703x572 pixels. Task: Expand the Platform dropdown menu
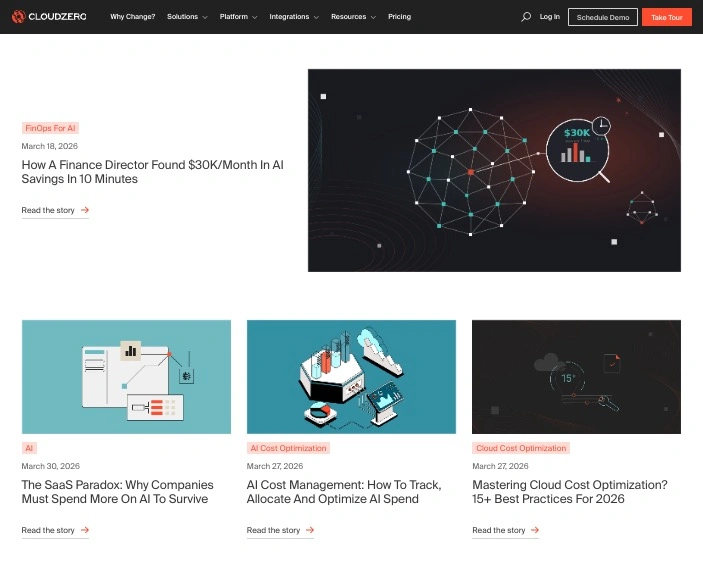pos(238,17)
